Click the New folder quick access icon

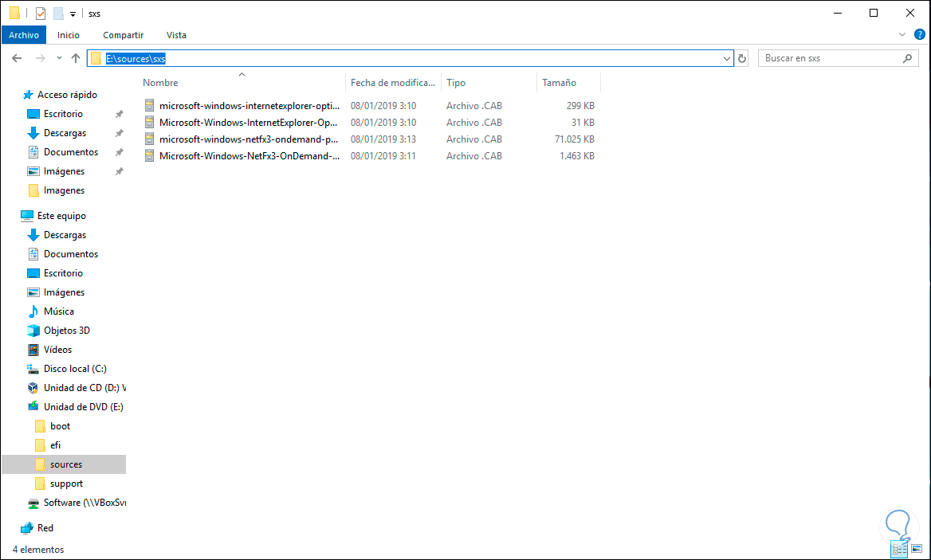point(58,13)
